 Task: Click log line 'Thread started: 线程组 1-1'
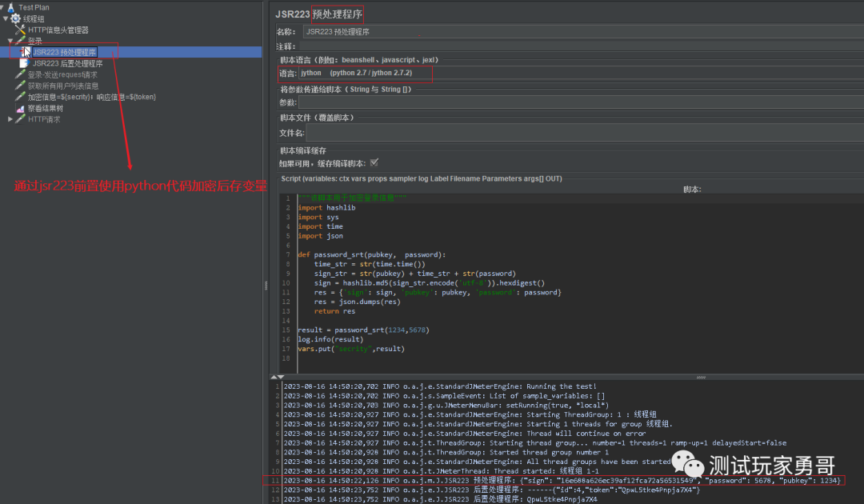click(441, 471)
